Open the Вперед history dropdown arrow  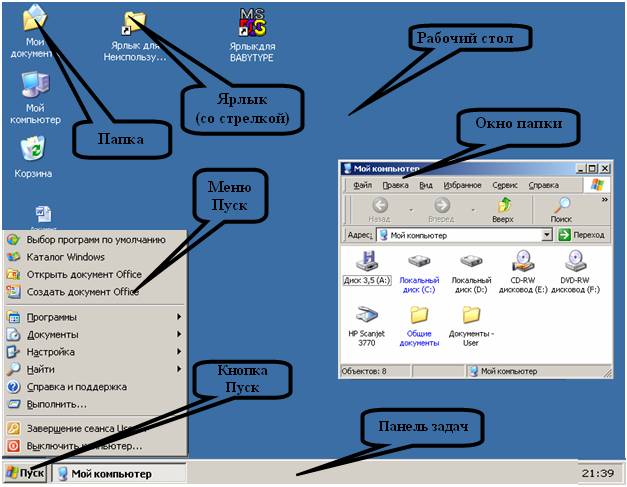coord(473,210)
